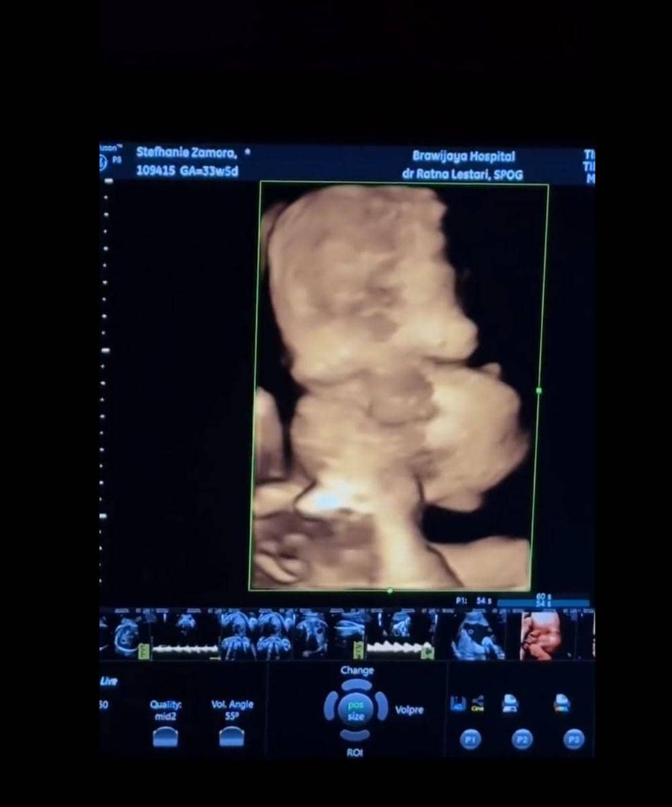Viewport: 672px width, 807px height.
Task: Adjust the Quality mid2 control knob
Action: click(x=165, y=737)
